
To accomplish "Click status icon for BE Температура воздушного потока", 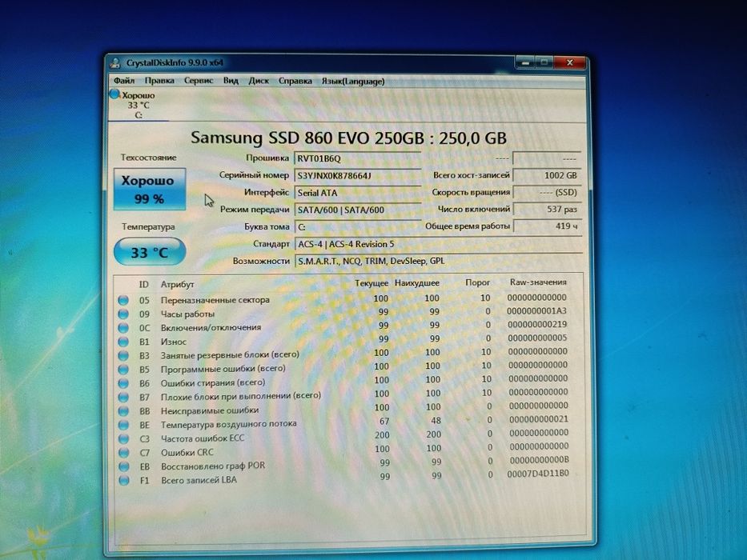I will 123,424.
